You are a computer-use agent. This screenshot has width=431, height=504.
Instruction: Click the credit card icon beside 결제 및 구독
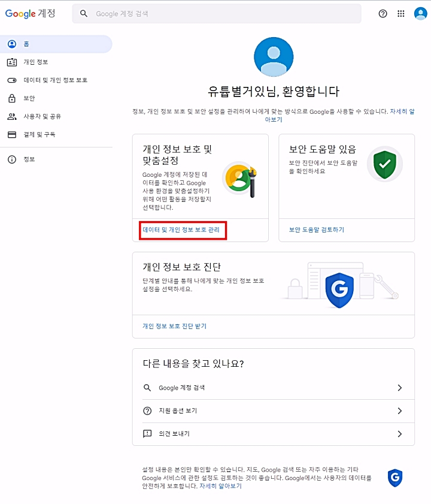coord(12,134)
